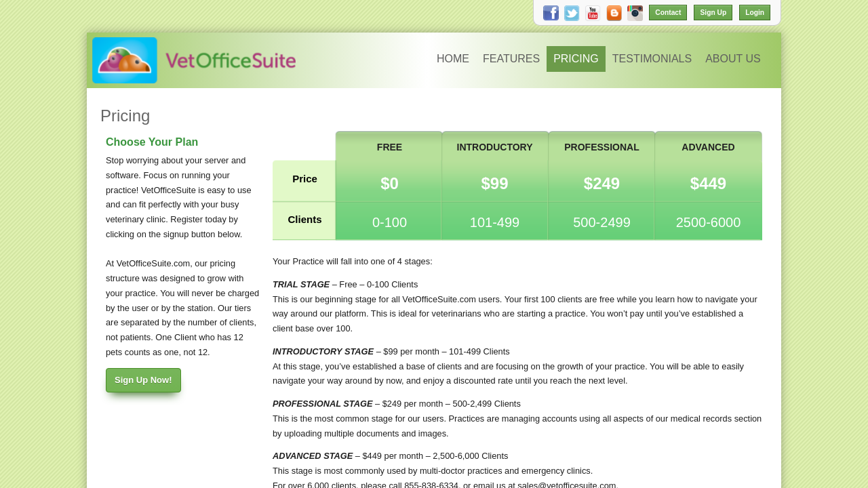Click the Sign Up Now! button

(143, 380)
